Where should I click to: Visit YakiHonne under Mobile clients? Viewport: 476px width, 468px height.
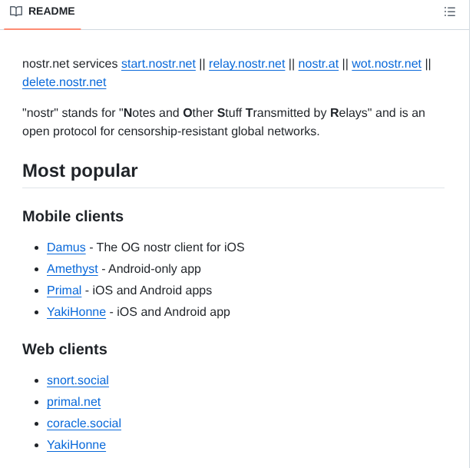76,312
